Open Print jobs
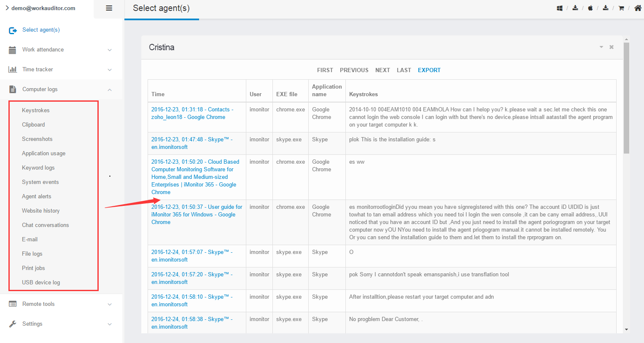 click(x=33, y=268)
